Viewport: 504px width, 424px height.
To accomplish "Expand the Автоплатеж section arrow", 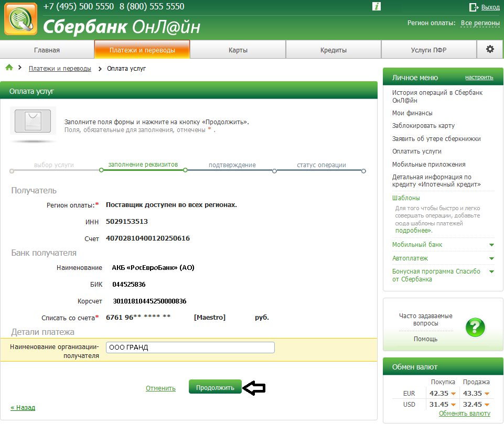I will pyautogui.click(x=491, y=258).
